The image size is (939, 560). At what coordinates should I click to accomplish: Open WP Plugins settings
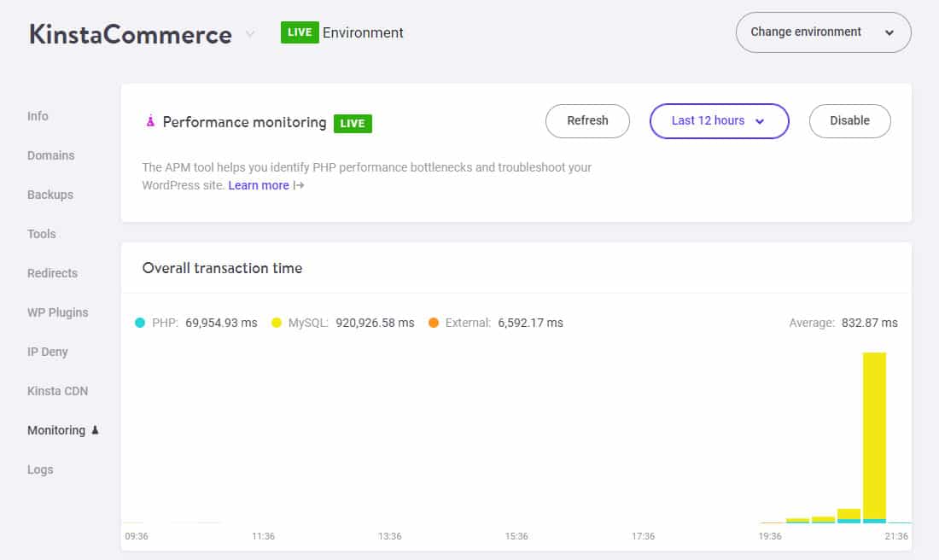(57, 312)
